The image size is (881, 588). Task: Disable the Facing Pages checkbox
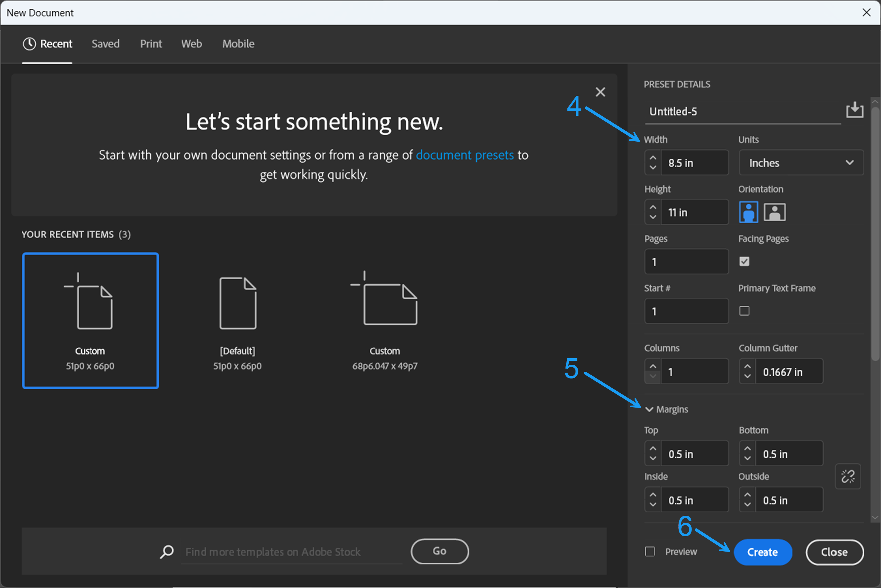(744, 261)
